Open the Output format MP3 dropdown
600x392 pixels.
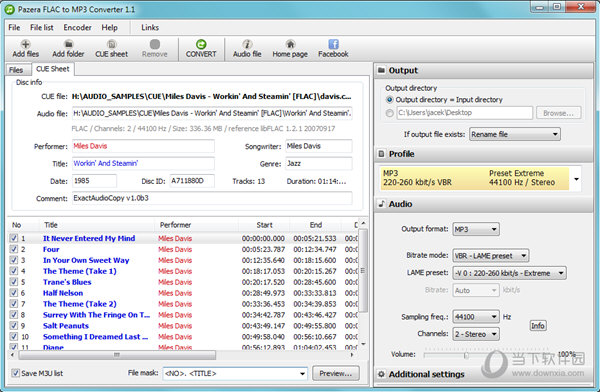pos(476,229)
